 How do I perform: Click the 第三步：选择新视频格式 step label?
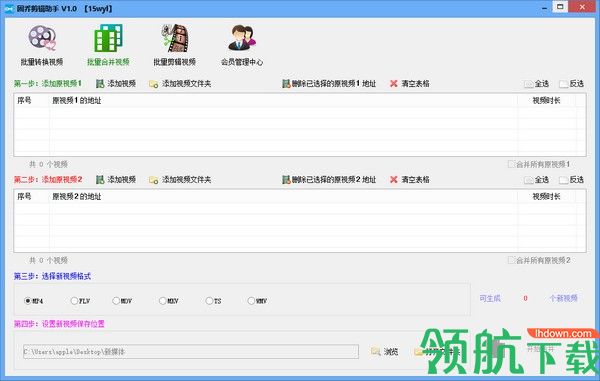click(52, 276)
